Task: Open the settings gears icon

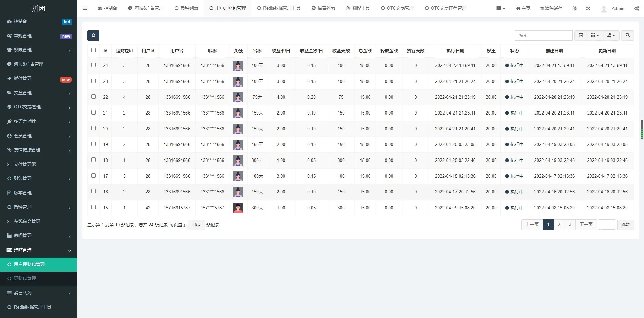Action: [x=636, y=8]
